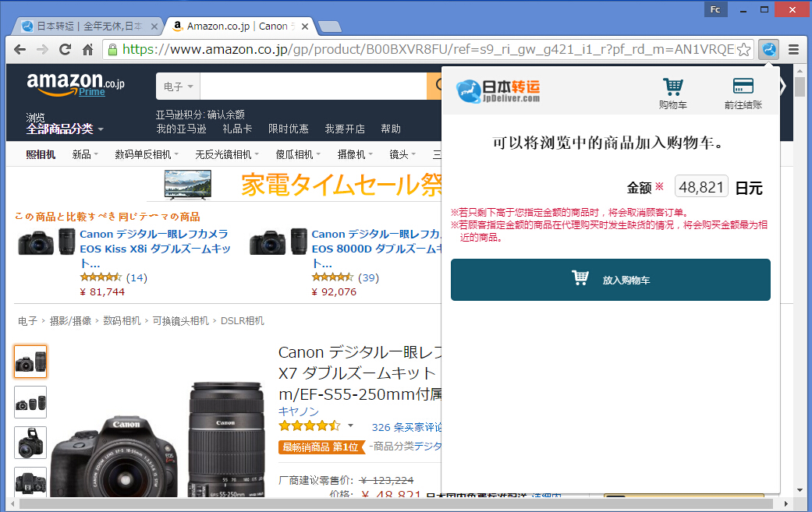
Task: Open the browser home page
Action: pos(87,48)
